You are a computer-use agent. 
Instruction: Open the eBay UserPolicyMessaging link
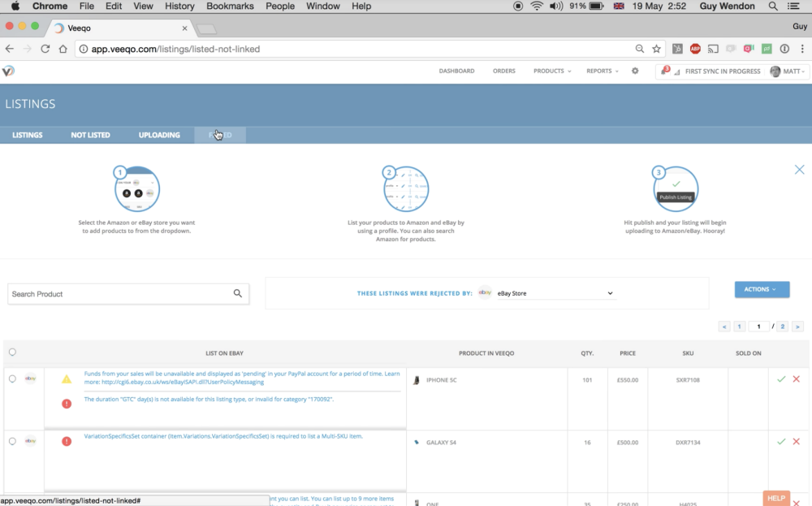183,383
